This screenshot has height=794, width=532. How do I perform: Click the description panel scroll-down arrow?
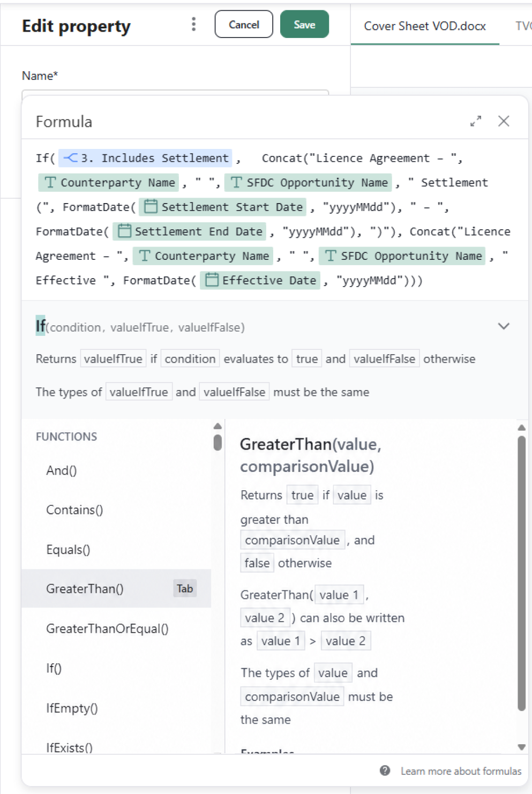click(522, 747)
